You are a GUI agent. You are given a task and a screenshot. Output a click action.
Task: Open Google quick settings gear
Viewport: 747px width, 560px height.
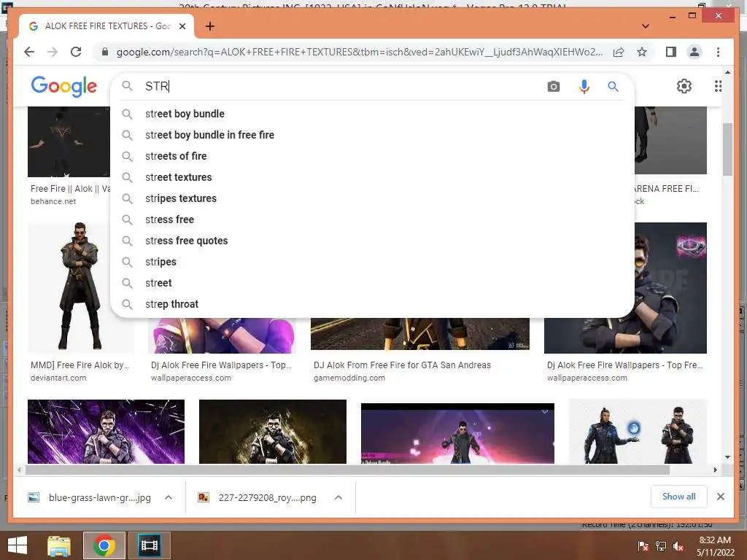click(x=684, y=86)
